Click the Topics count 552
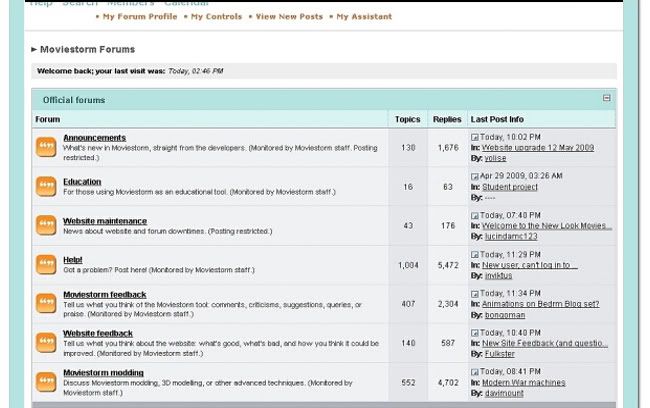 408,382
